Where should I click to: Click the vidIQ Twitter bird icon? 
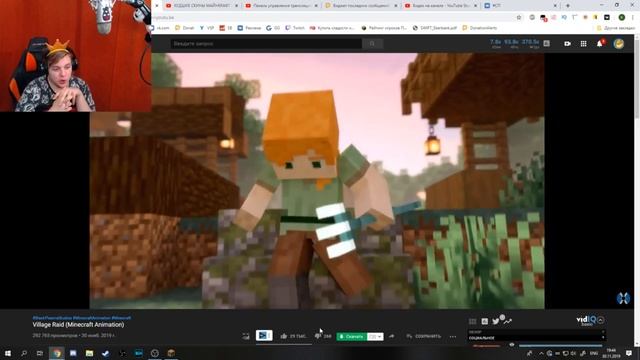click(496, 321)
